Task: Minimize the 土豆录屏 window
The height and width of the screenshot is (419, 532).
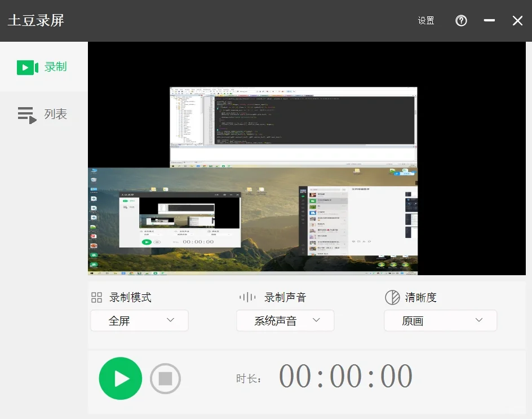Action: point(489,21)
